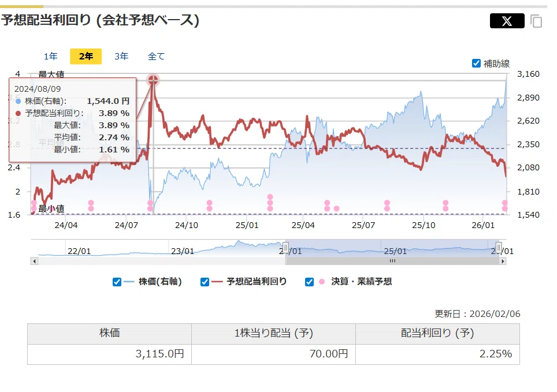The width and height of the screenshot is (557, 392).
Task: Select the 2年 period tab
Action: click(86, 56)
